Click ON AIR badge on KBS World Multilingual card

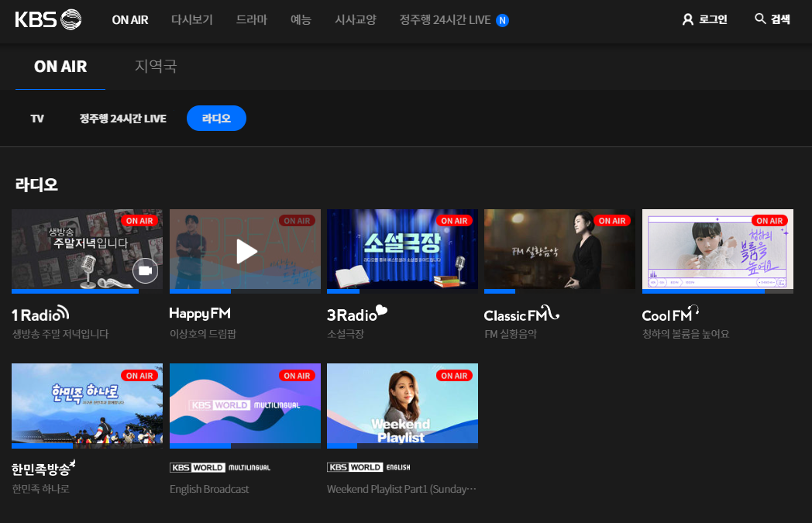click(297, 376)
